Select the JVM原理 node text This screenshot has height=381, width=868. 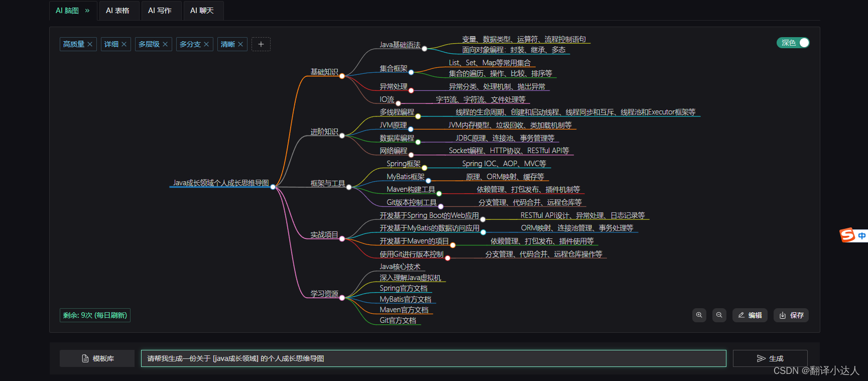393,125
